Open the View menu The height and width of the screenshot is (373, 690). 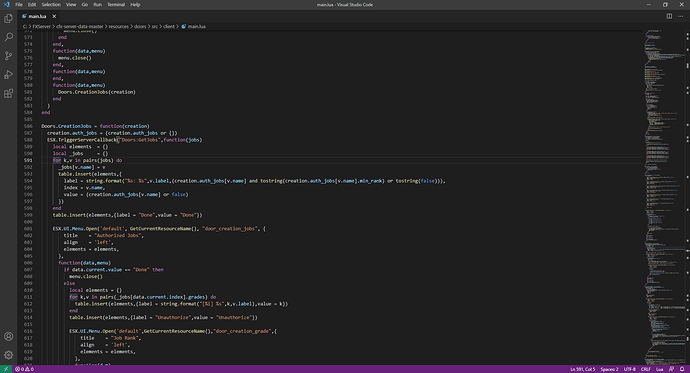[x=71, y=4]
